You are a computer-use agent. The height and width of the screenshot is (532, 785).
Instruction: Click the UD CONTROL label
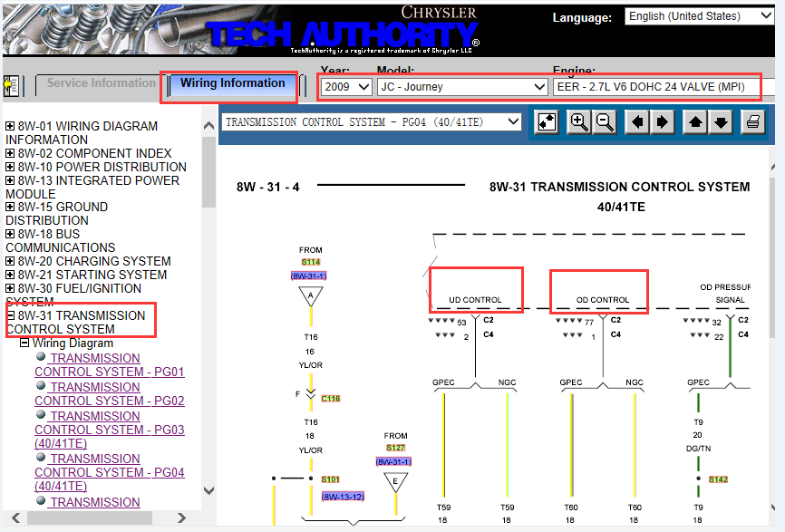pyautogui.click(x=475, y=300)
